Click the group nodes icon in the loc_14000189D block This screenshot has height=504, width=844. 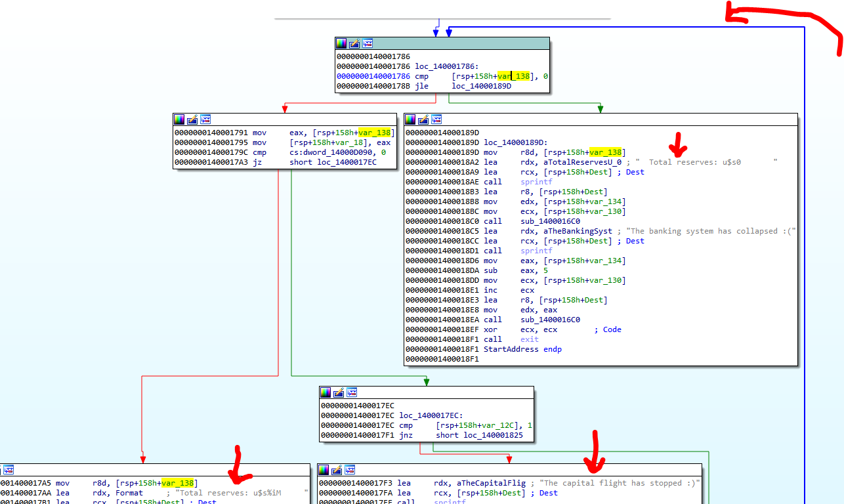tap(436, 119)
